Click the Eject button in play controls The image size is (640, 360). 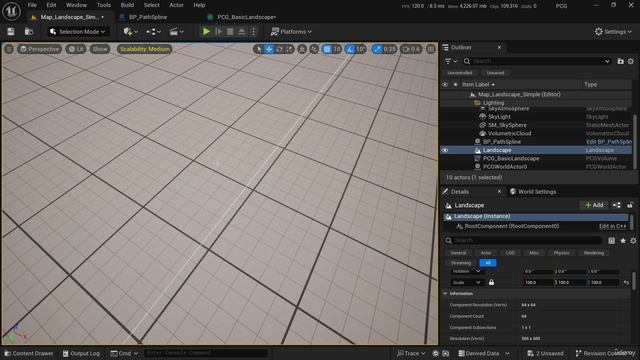click(242, 31)
